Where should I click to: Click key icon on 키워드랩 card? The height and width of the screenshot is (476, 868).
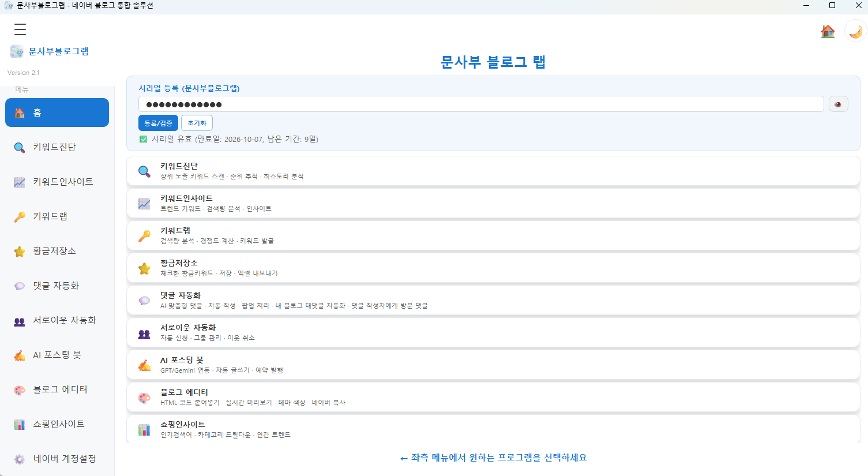point(144,236)
